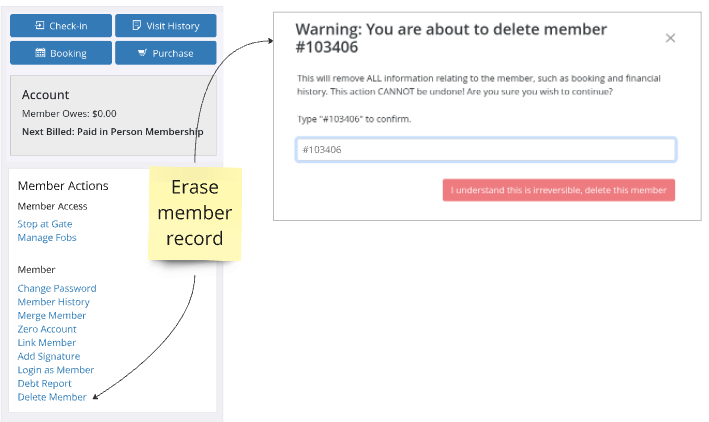Click Link Member action
709x422 pixels.
[47, 342]
